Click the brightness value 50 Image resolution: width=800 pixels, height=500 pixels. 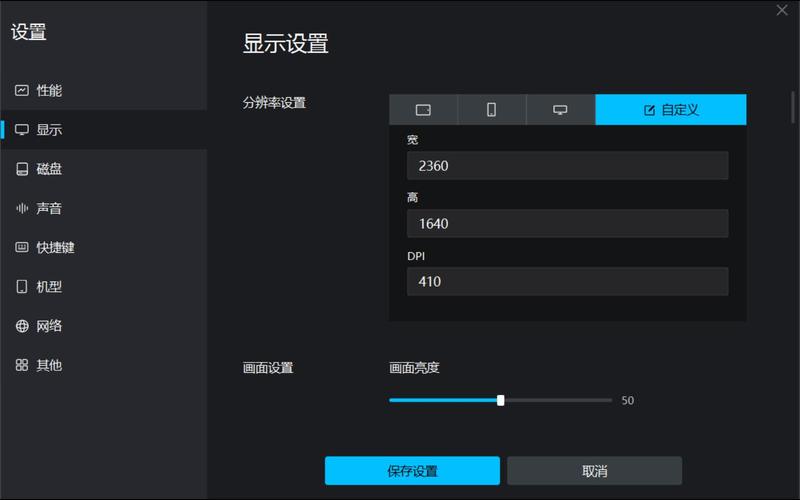[x=628, y=401]
